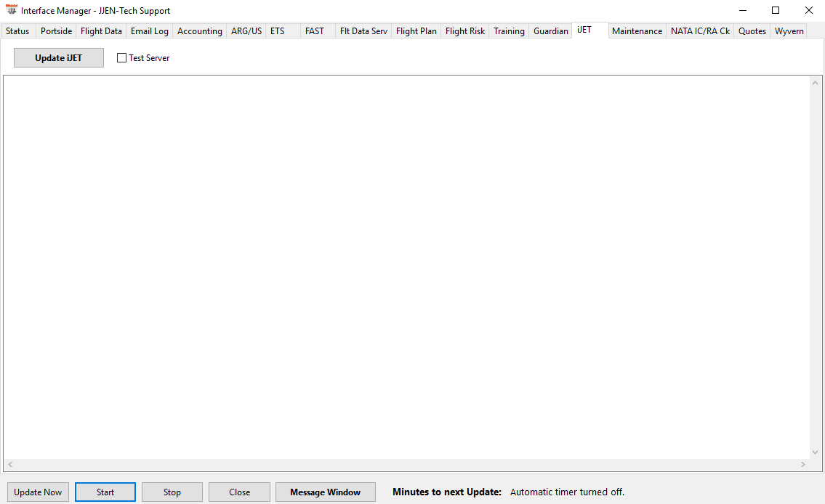Click the Update Now button
Viewport: 825px width, 504px height.
coord(38,492)
